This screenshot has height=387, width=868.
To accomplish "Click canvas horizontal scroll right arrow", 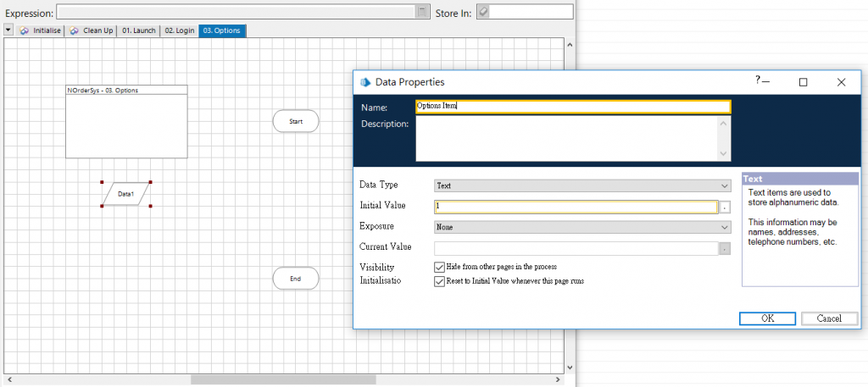I will pos(559,380).
